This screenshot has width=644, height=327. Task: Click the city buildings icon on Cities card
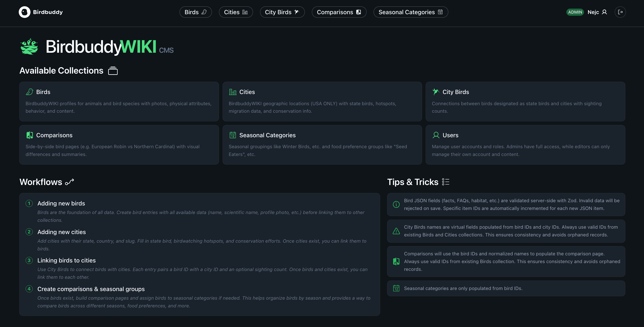click(x=233, y=91)
